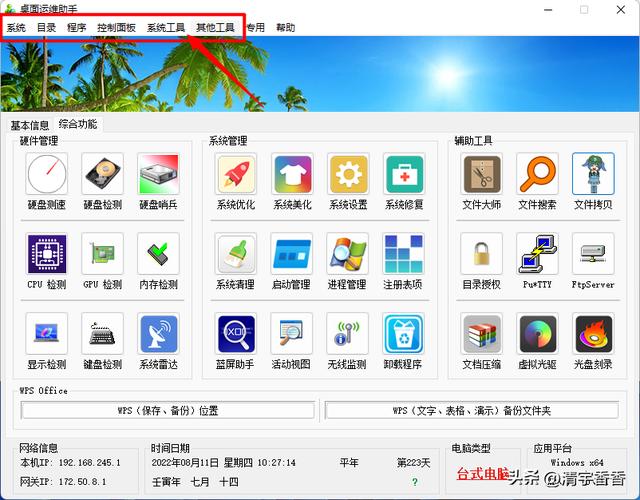Open the 光盘刻录 disc burning tool
This screenshot has width=640, height=500.
pos(593,334)
